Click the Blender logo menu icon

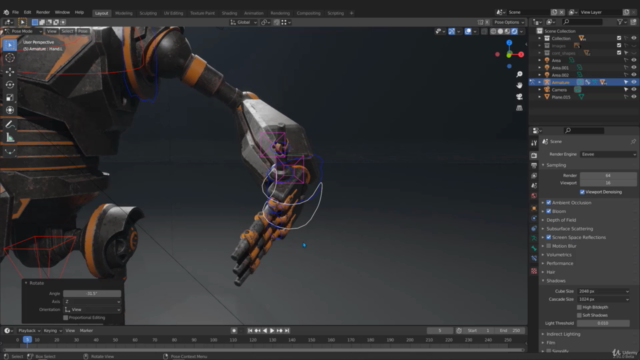pos(6,12)
